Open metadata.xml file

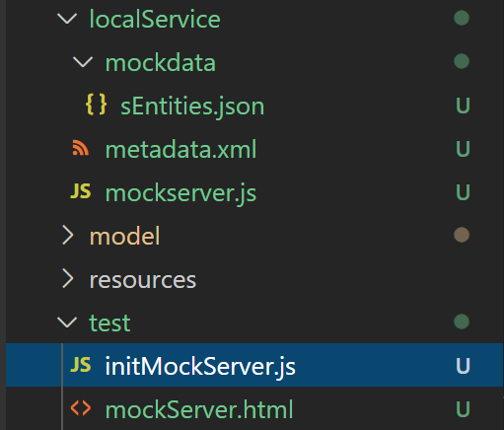tap(180, 150)
